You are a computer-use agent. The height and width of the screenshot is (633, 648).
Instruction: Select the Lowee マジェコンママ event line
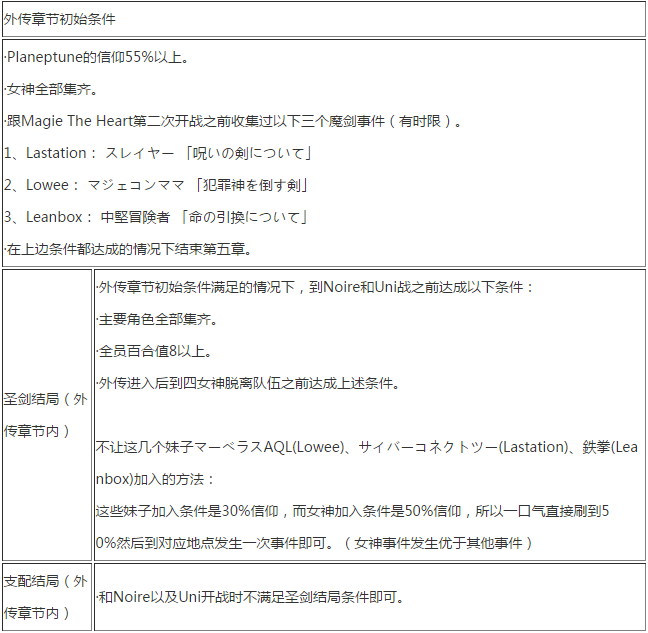pos(156,185)
